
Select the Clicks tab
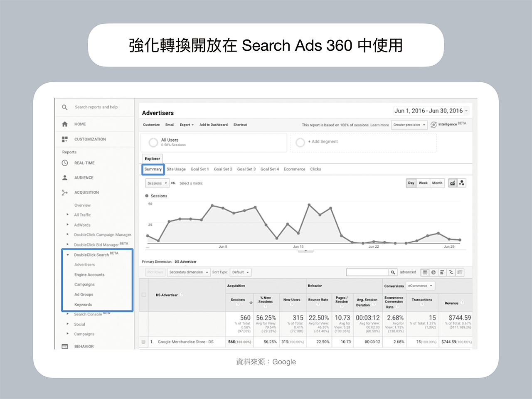coord(315,169)
